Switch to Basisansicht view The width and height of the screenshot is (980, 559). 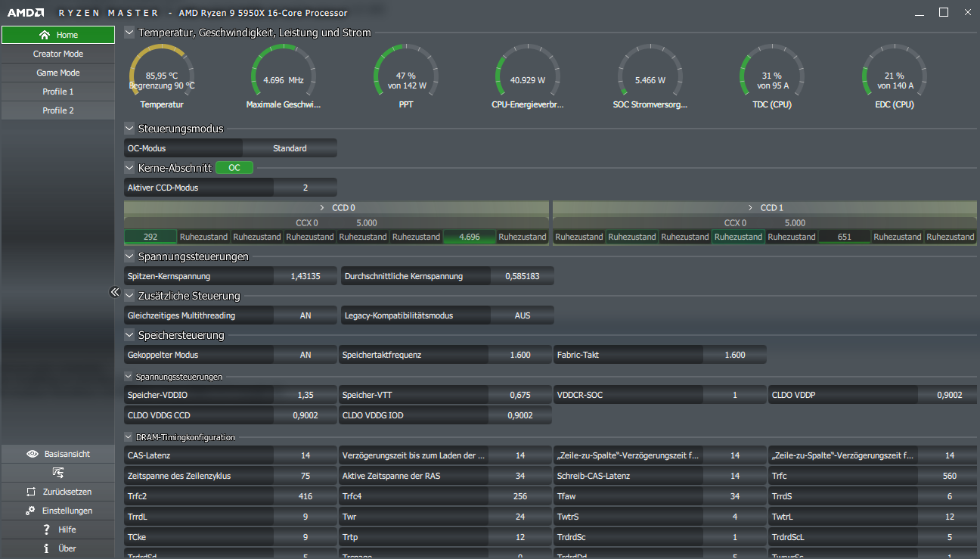tap(58, 454)
